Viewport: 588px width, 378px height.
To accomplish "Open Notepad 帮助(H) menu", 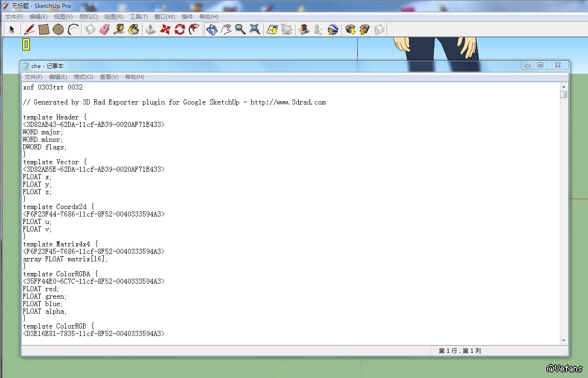I will [135, 77].
